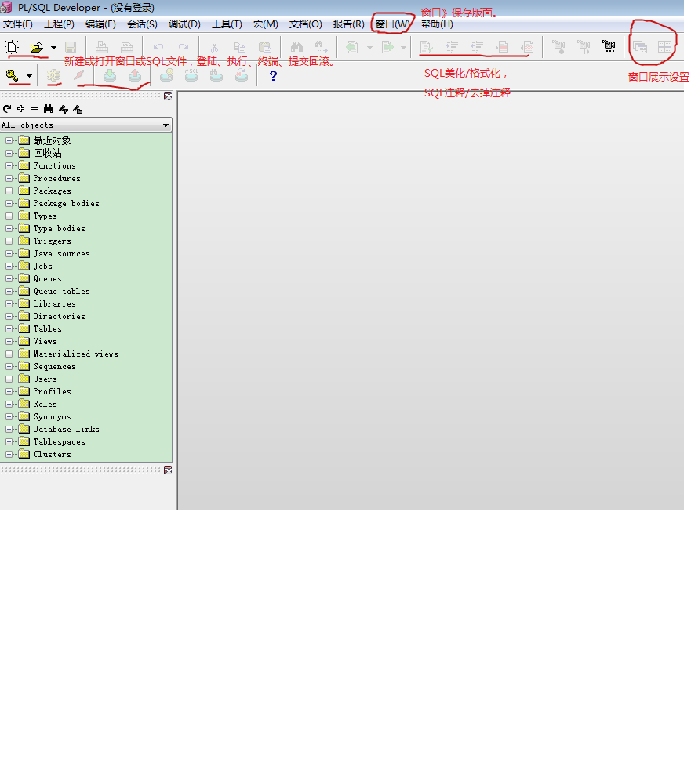This screenshot has height=784, width=691.
Task: Click the Break lightning bolt icon
Action: pos(78,75)
